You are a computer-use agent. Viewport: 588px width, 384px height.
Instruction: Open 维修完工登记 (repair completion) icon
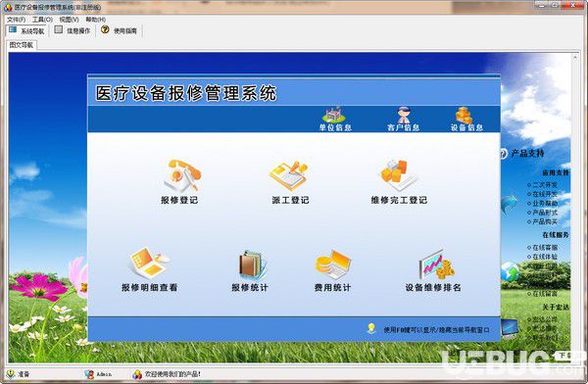397,176
